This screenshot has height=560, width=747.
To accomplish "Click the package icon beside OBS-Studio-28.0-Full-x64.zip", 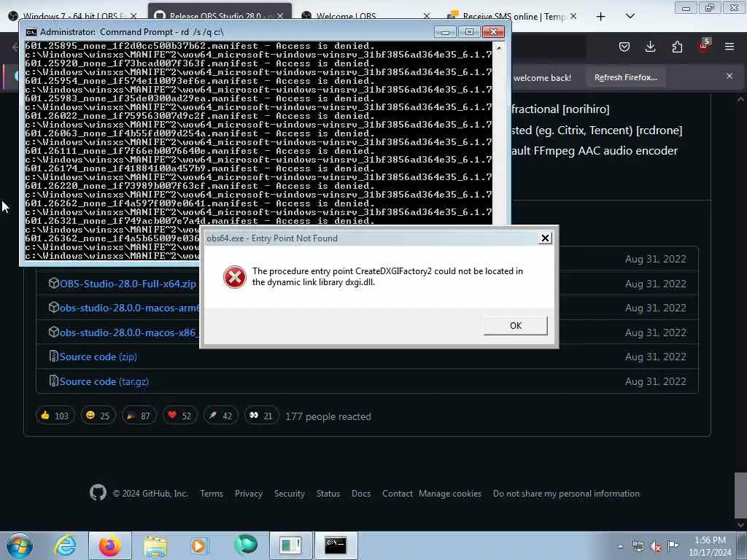I will (53, 283).
